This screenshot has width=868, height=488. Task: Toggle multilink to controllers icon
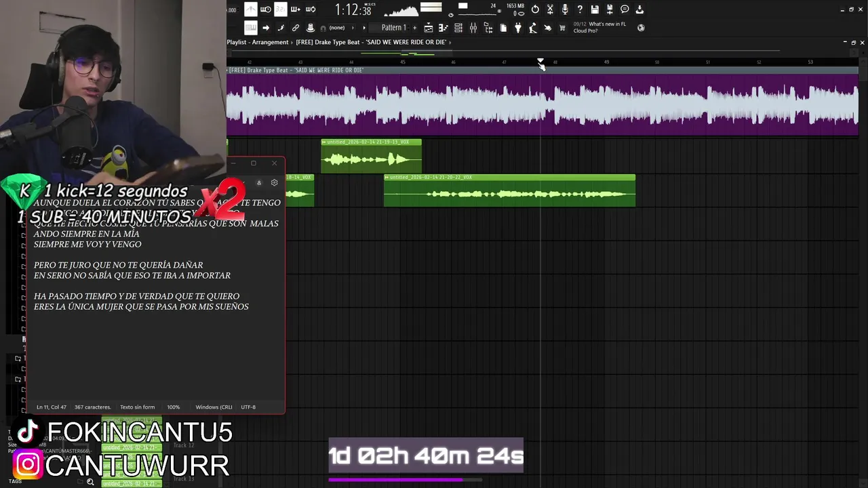click(296, 28)
